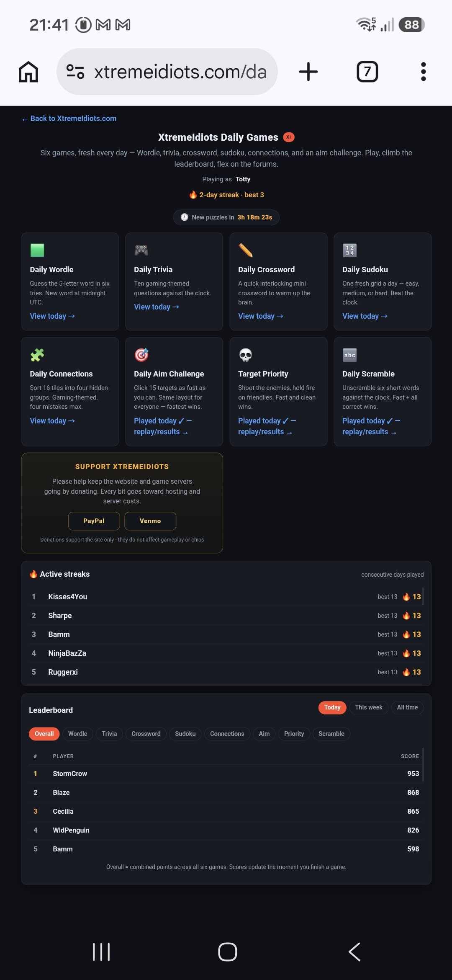Open a new tab with plus icon
The image size is (452, 980).
308,72
